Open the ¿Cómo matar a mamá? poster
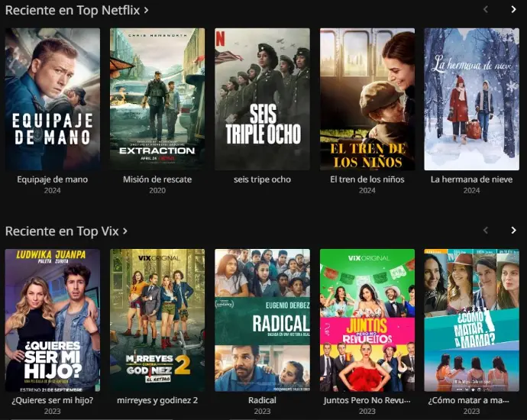Viewport: 527px width, 420px height. coord(471,320)
